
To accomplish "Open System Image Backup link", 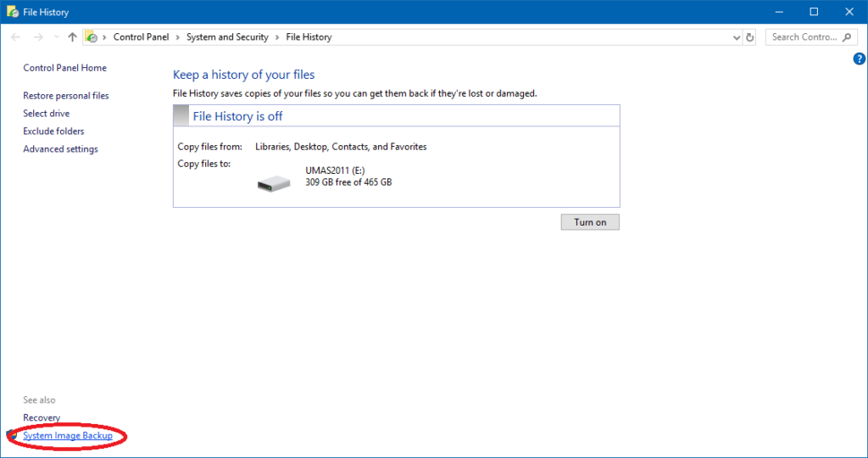I will pos(68,436).
